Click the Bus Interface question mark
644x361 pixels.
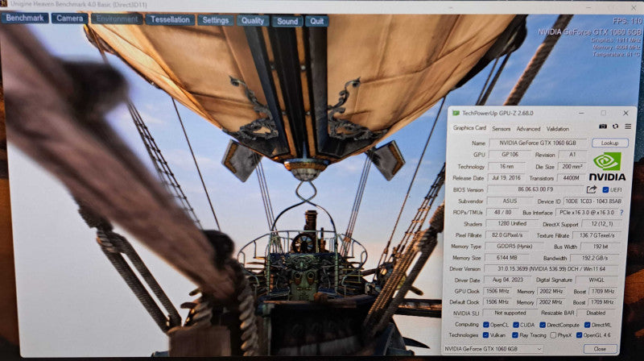(621, 213)
